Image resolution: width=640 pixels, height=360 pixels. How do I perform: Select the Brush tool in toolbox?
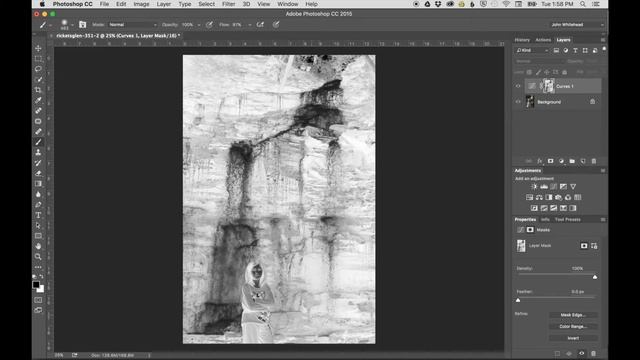pos(38,142)
